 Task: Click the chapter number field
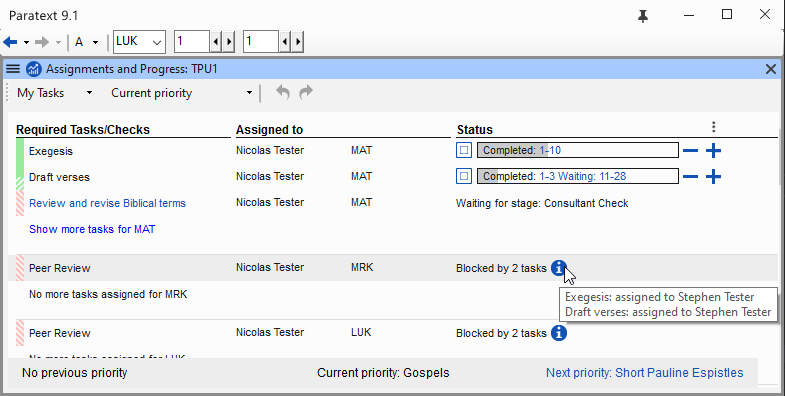192,42
